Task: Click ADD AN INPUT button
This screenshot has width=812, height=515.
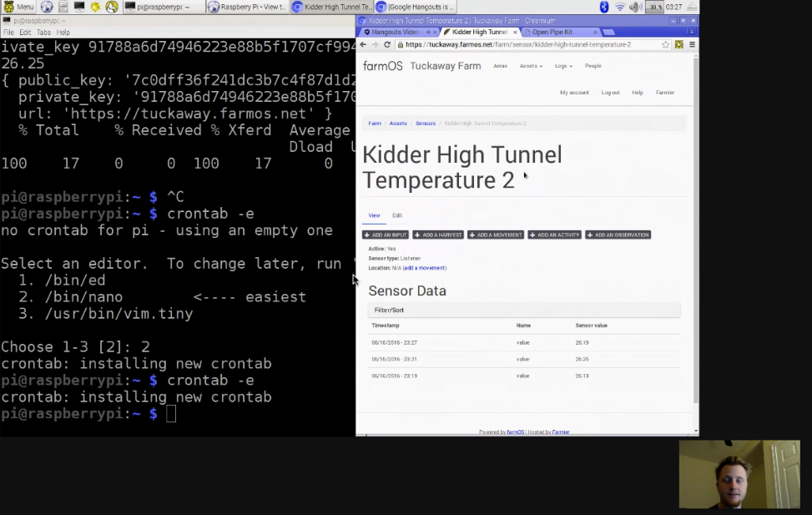Action: click(386, 235)
